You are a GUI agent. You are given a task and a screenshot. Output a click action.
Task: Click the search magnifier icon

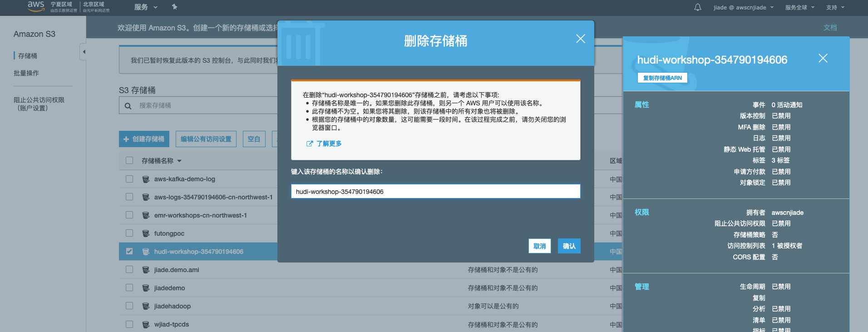[128, 106]
